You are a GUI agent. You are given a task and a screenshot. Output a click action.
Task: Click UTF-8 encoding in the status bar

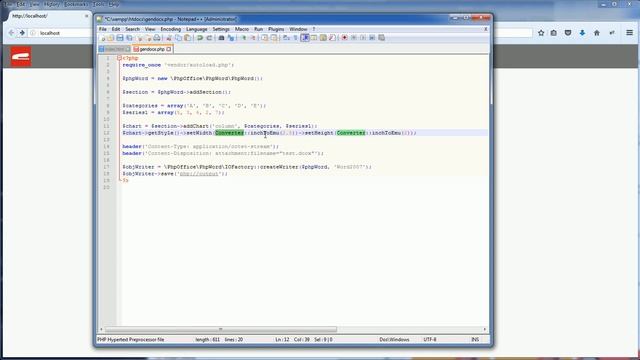(430, 339)
